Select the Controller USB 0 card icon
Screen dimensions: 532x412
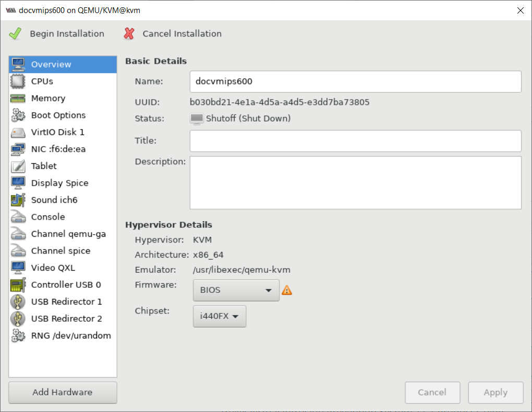pyautogui.click(x=18, y=285)
